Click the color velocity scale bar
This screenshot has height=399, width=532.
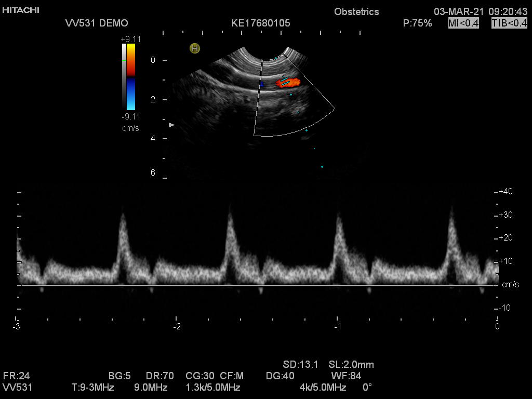click(x=131, y=77)
